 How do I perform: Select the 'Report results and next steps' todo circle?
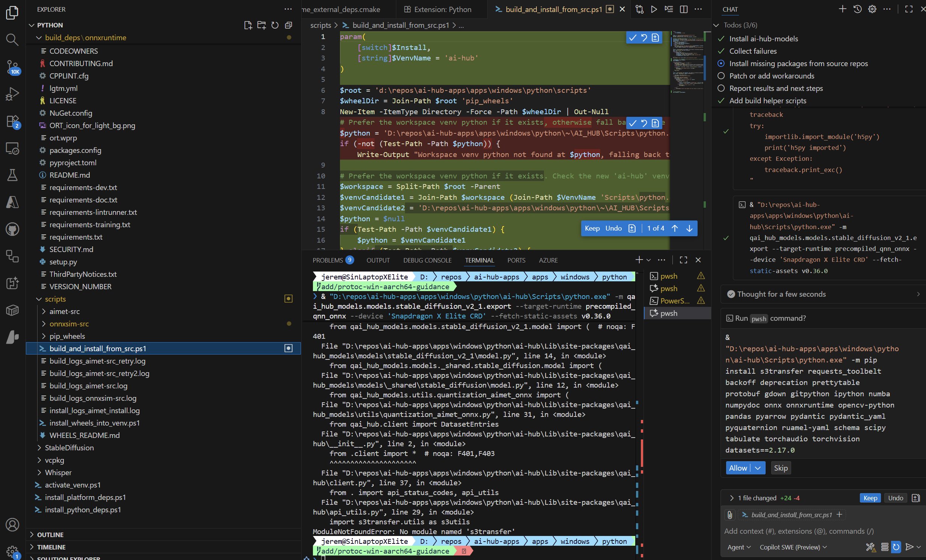(721, 88)
